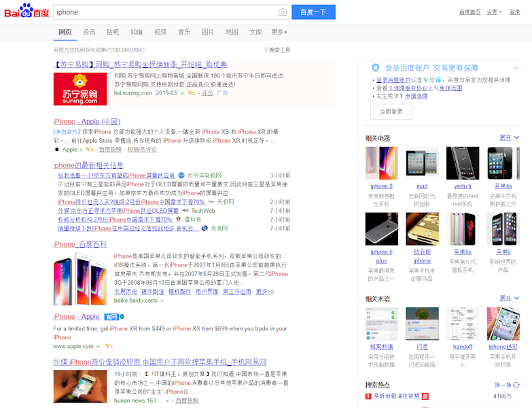Click the 1099条评价 link

tap(142, 150)
